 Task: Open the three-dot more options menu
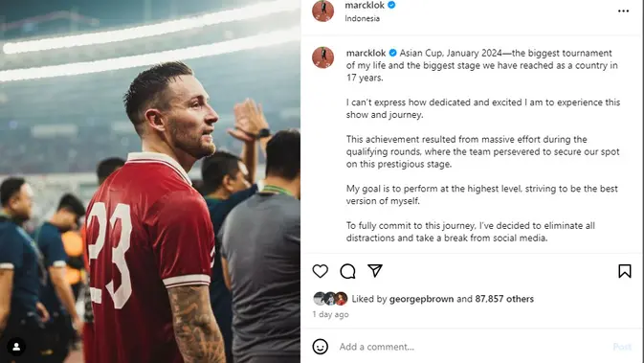(x=624, y=11)
